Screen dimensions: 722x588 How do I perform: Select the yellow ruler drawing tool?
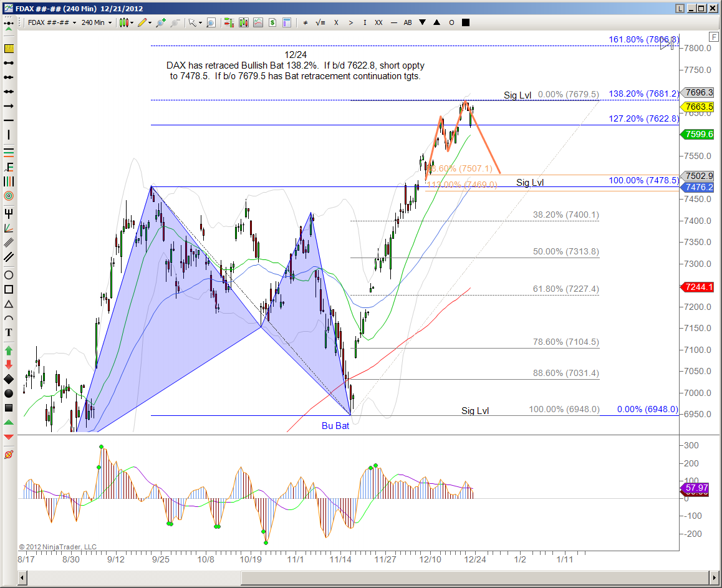point(9,49)
